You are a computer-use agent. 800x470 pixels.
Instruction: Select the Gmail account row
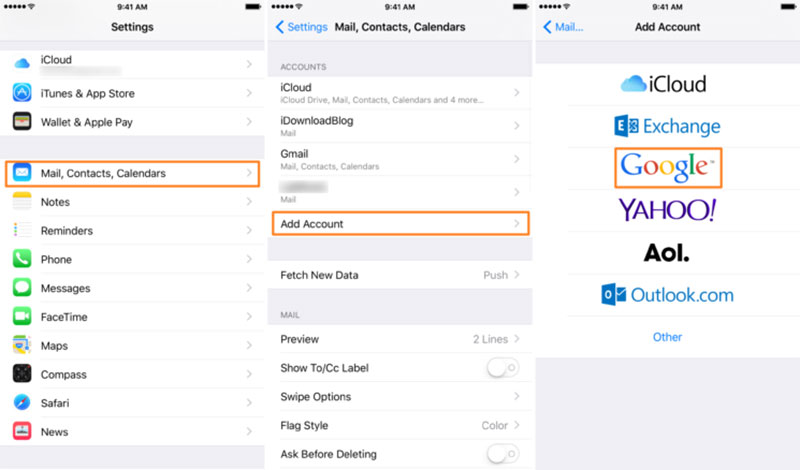(399, 159)
